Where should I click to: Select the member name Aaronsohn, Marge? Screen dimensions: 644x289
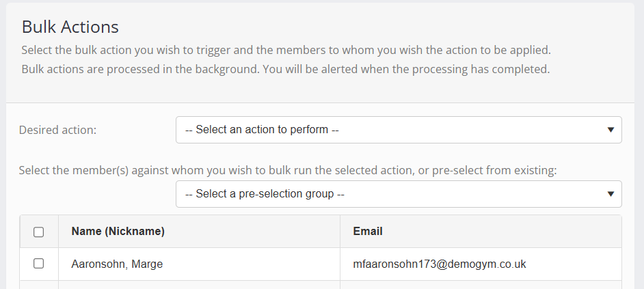tap(117, 264)
